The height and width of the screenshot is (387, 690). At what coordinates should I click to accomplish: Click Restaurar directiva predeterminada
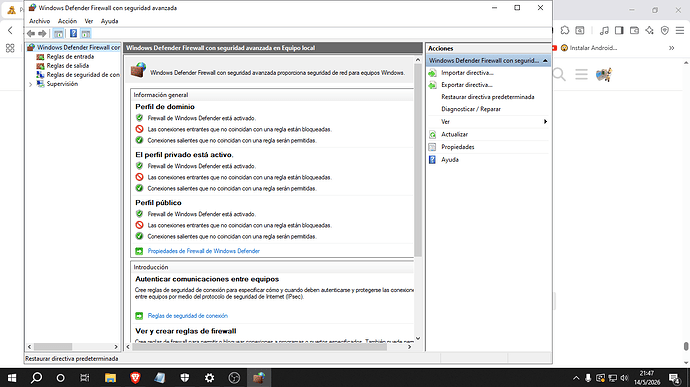488,97
